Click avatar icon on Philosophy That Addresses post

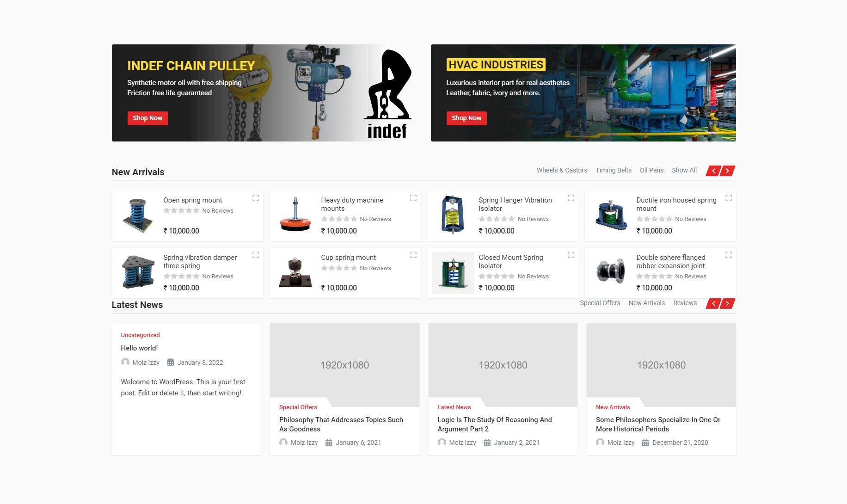283,443
